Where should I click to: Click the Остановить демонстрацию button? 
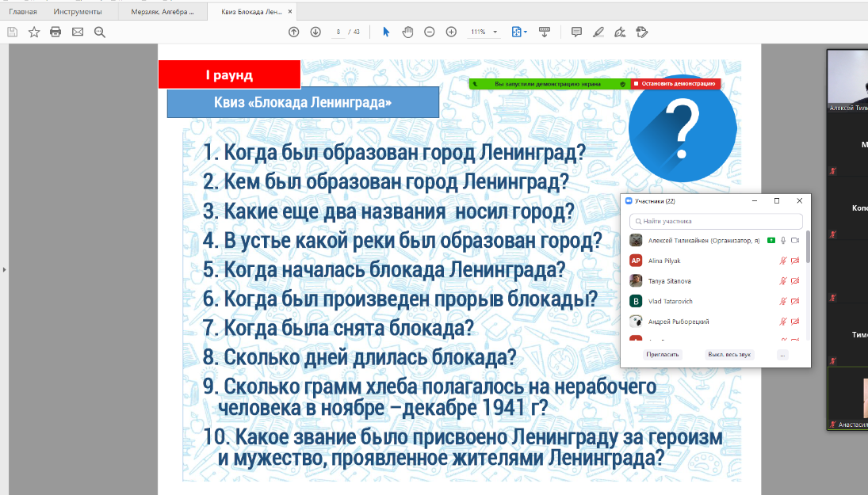[675, 83]
